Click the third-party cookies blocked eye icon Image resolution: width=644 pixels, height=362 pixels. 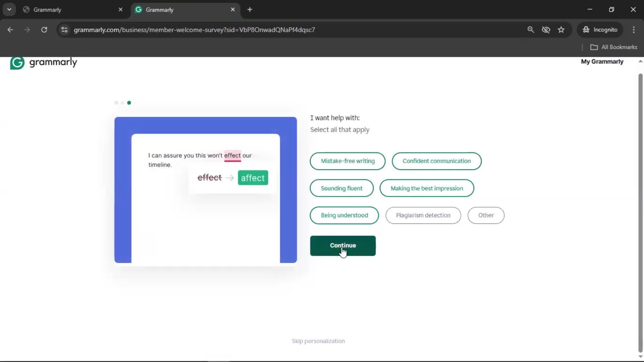546,30
